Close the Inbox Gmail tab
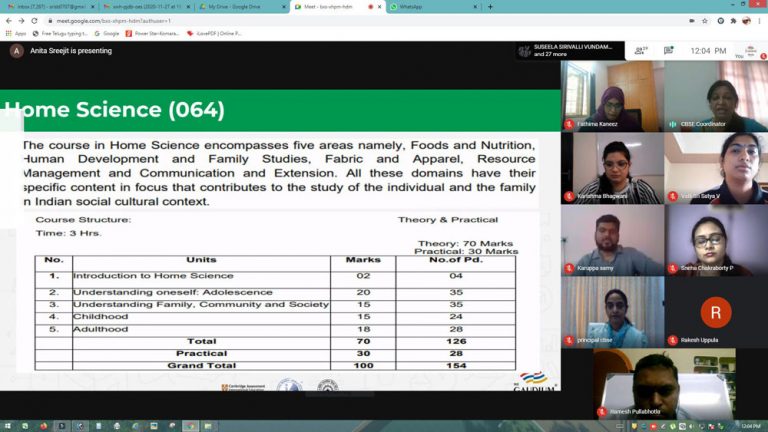768x432 pixels. click(x=93, y=7)
